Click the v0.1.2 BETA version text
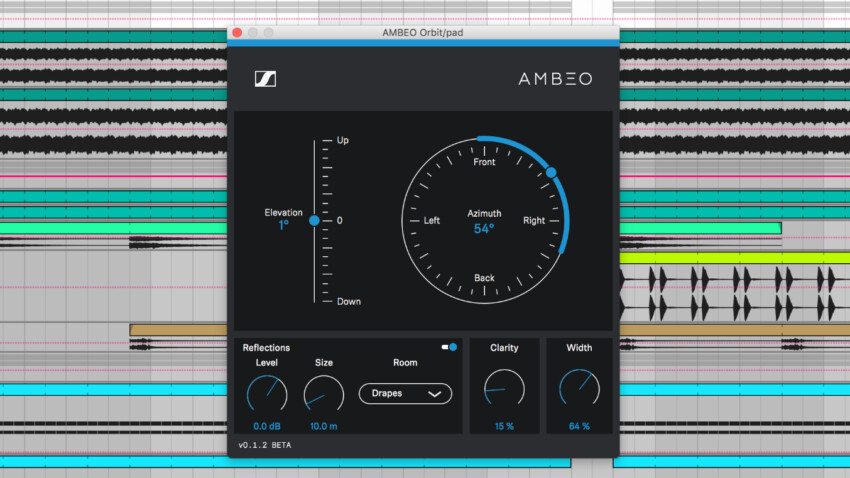The height and width of the screenshot is (478, 850). click(x=265, y=445)
